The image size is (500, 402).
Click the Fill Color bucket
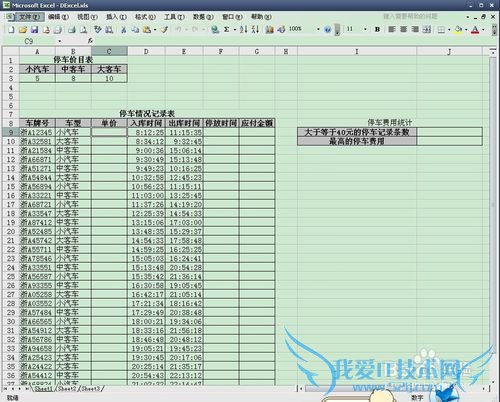click(458, 30)
